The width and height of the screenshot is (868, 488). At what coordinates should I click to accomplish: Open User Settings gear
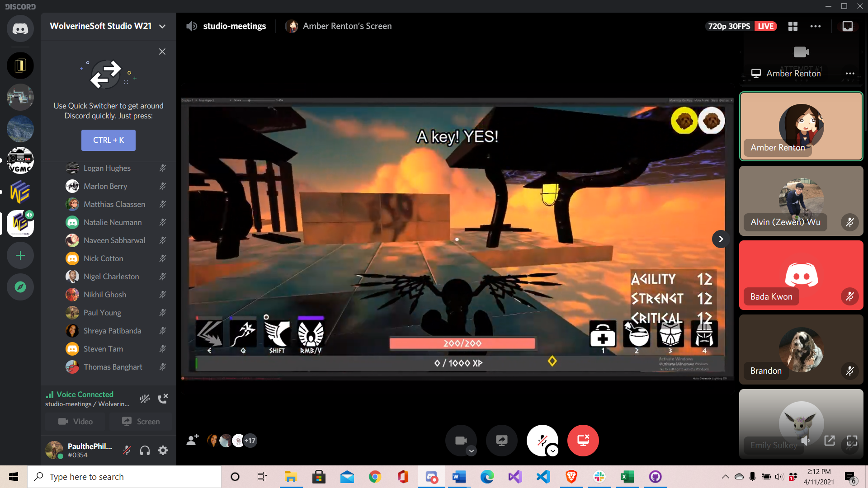(x=163, y=450)
